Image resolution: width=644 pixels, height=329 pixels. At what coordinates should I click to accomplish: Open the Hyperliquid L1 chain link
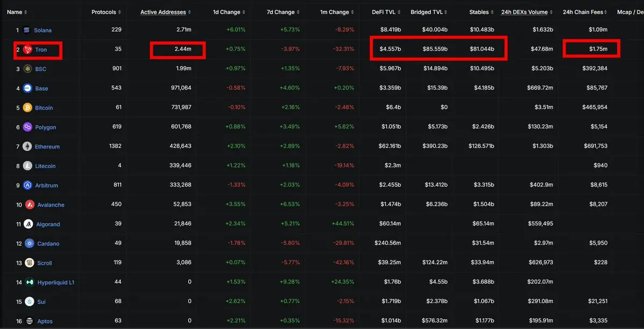pos(56,283)
